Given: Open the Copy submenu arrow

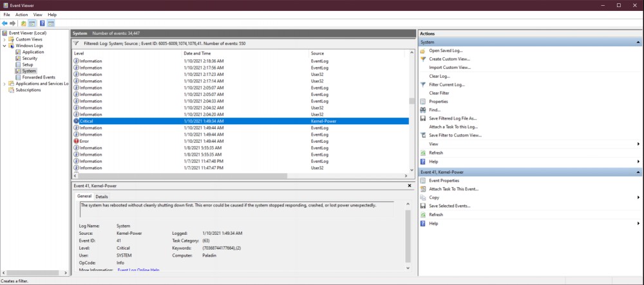Looking at the screenshot, I should pos(638,198).
